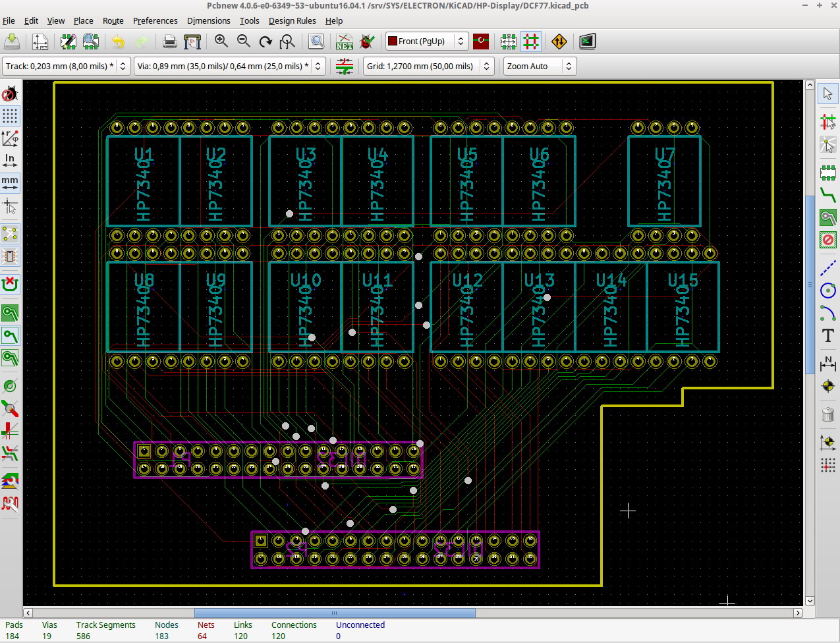Open the Front (PgUp) layer selector
The image size is (840, 643).
426,42
